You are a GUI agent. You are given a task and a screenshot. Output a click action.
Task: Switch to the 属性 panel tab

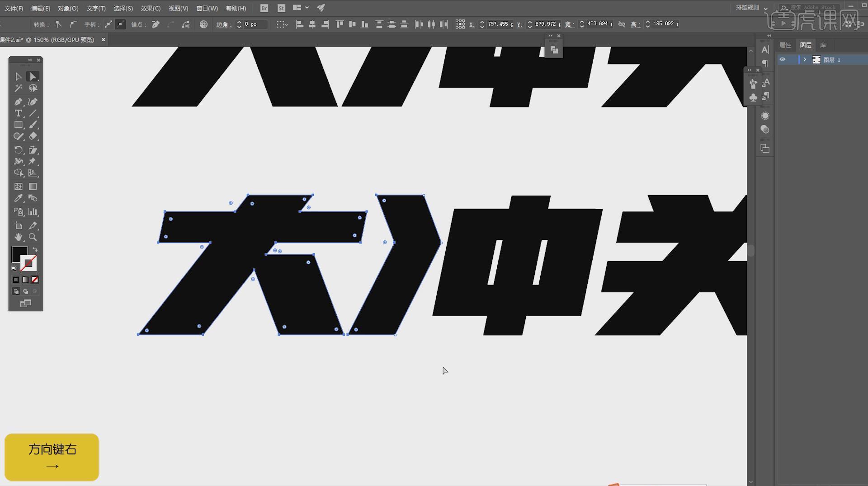(785, 45)
